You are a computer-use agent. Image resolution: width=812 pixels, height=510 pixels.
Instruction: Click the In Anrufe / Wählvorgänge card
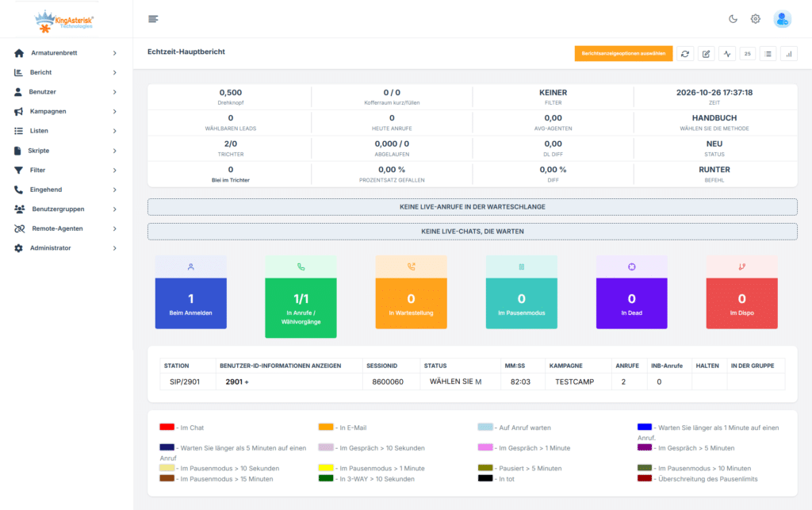[x=301, y=308]
